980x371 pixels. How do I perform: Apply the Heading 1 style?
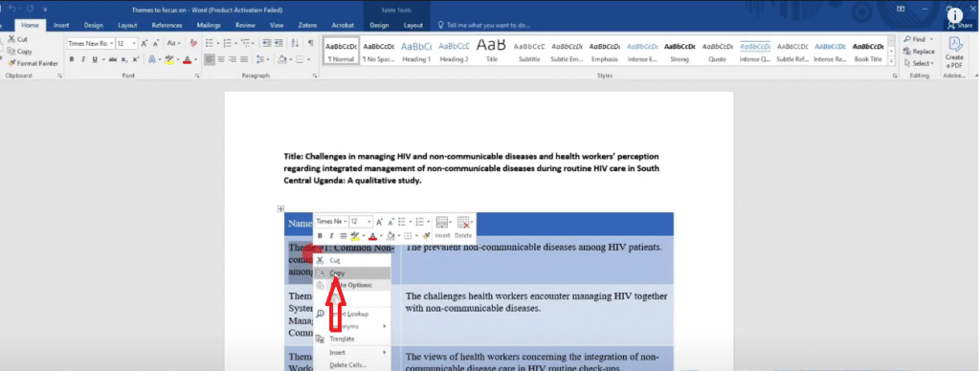point(416,52)
